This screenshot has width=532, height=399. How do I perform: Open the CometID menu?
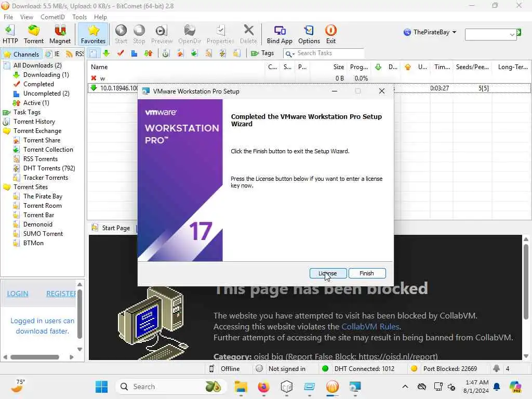52,17
